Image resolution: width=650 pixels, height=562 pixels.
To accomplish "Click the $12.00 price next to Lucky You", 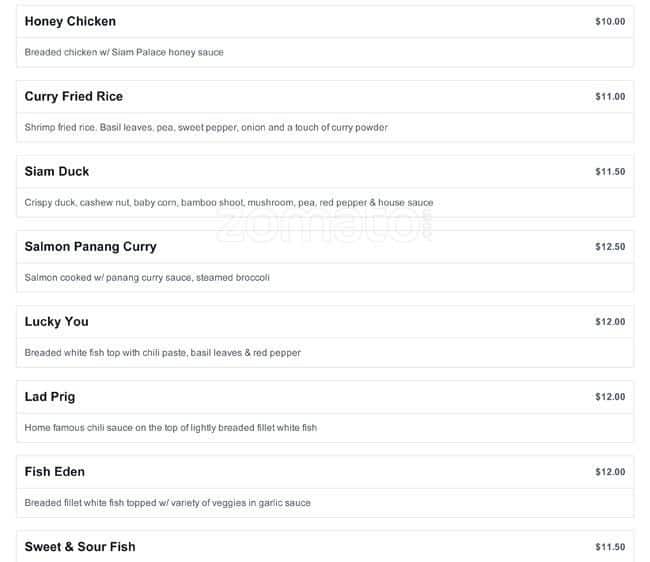I will (x=610, y=322).
